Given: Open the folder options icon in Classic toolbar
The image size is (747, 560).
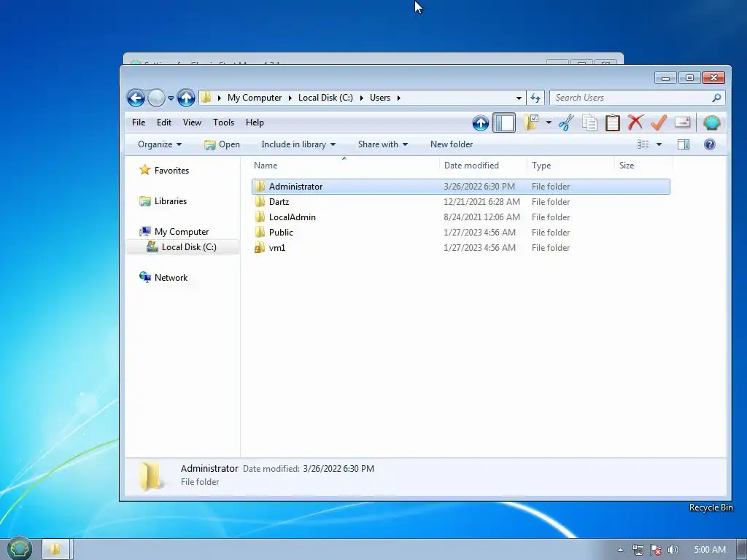Looking at the screenshot, I should pyautogui.click(x=531, y=122).
